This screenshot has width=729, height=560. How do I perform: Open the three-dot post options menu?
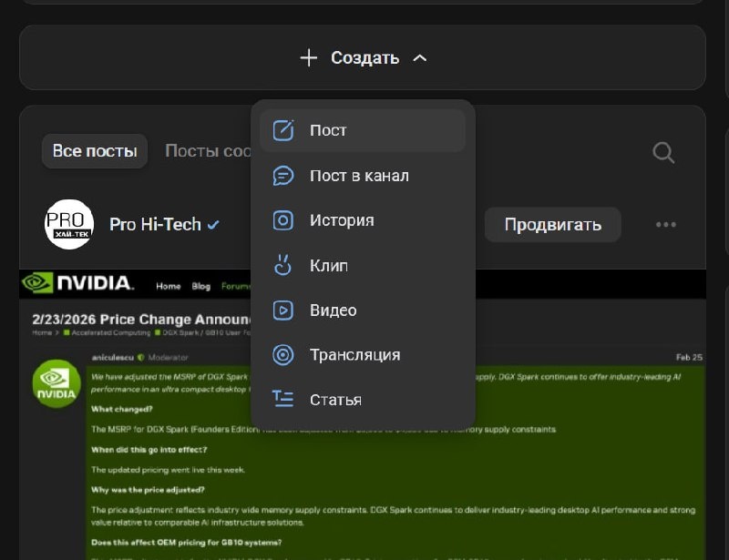[666, 225]
